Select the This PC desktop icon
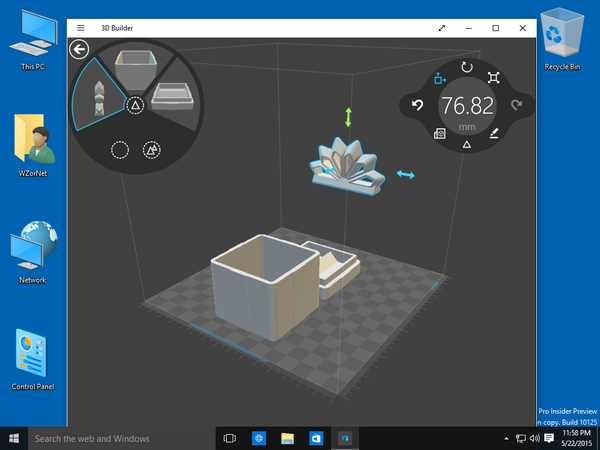Screen dimensions: 600x450 (33, 41)
